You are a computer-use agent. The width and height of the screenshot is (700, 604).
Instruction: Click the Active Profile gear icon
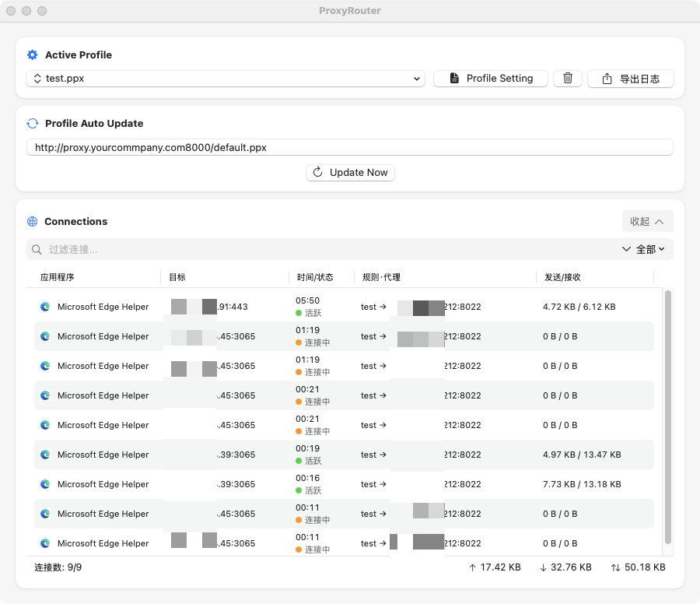32,55
